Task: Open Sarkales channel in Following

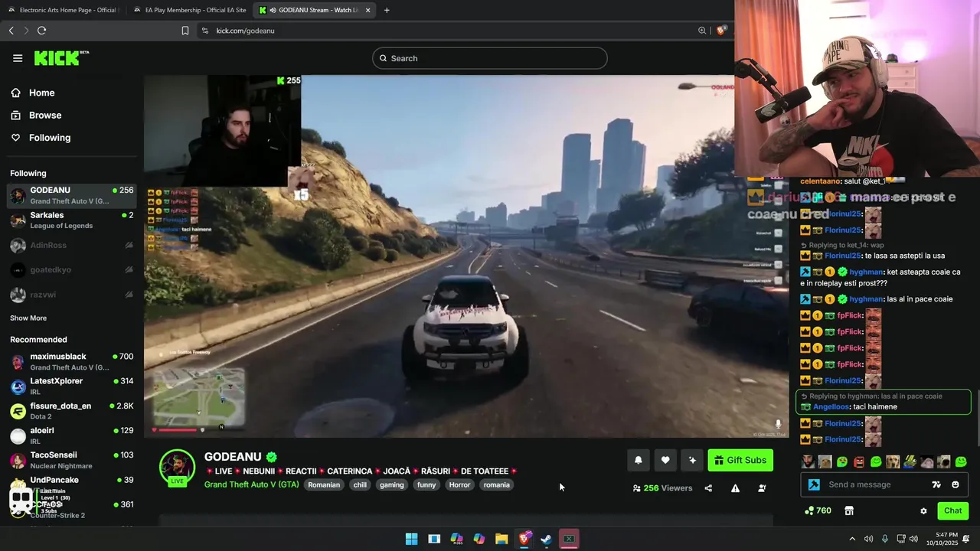Action: [72, 220]
